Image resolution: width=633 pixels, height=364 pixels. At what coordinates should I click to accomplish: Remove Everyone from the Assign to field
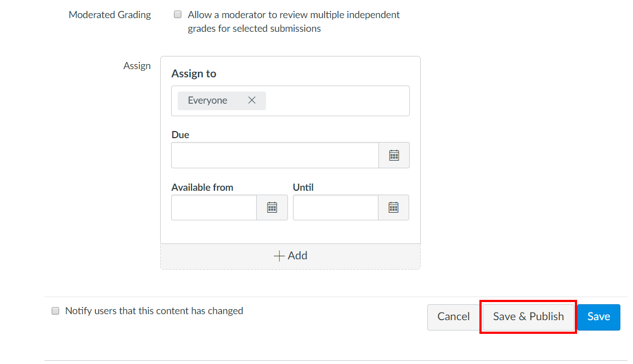tap(252, 100)
